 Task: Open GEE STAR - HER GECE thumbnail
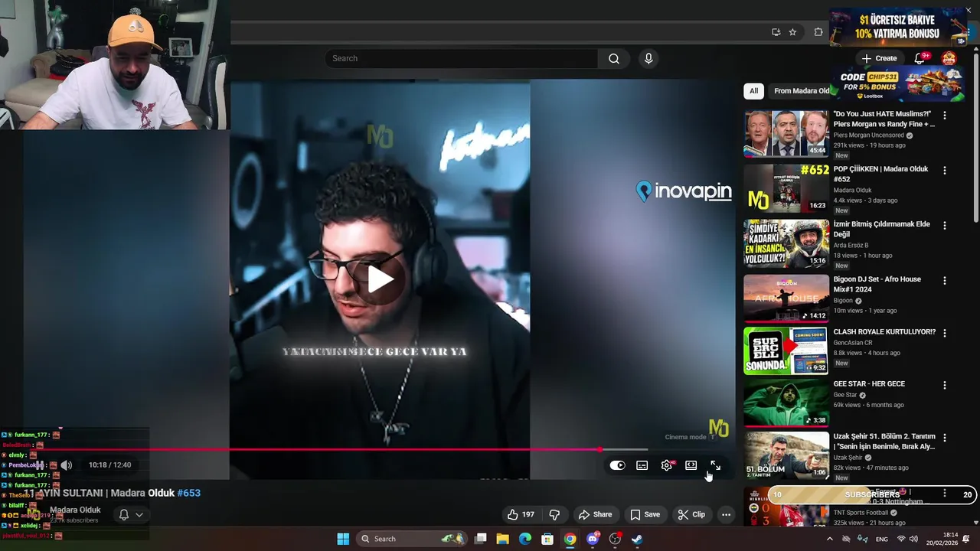(x=786, y=403)
